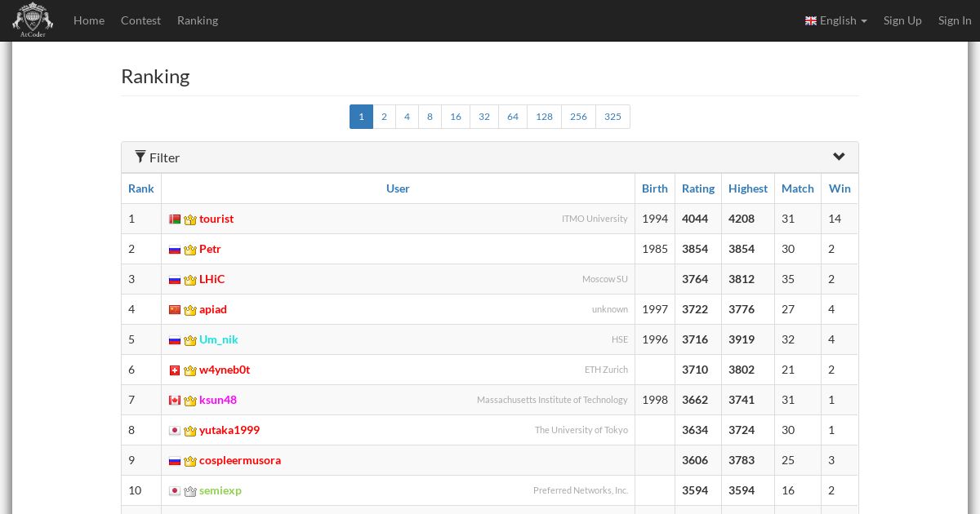
Task: Click the crown icon beside Petr
Action: coord(190,250)
